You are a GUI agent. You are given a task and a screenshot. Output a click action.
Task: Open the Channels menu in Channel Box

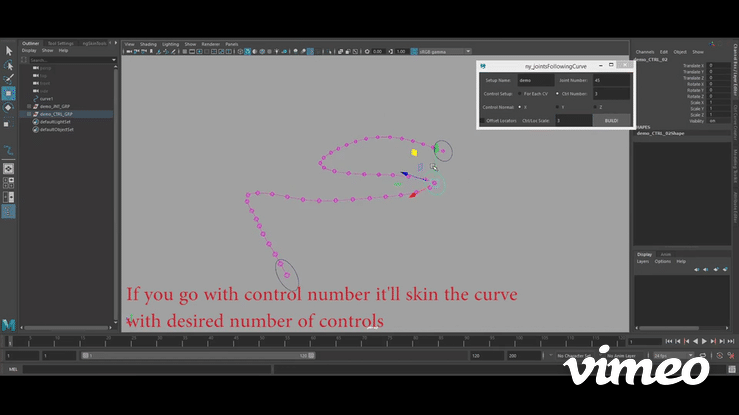pos(645,52)
